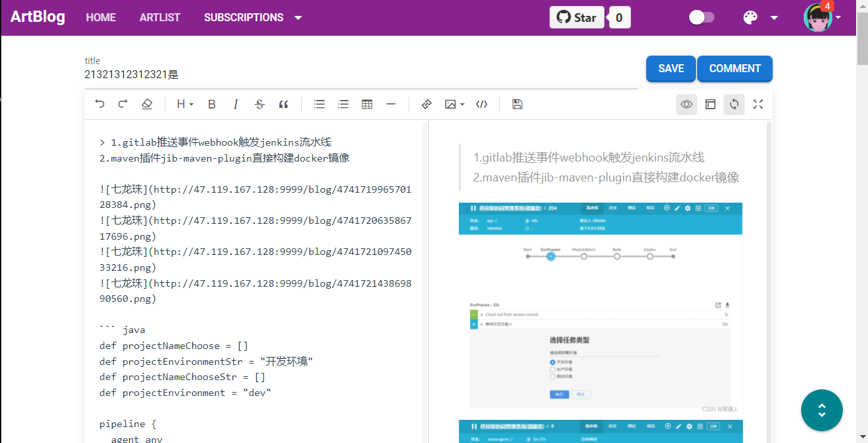Click line 'def projectEnvironment = "dev"'
This screenshot has height=443, width=868.
coord(185,393)
